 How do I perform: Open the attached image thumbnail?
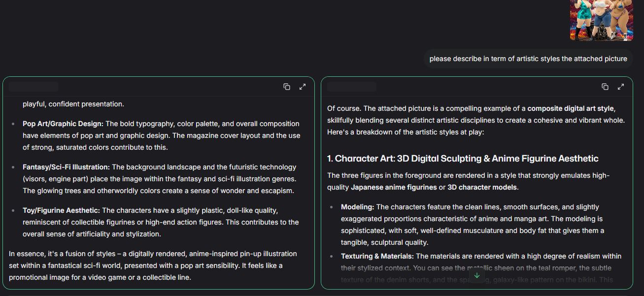[x=601, y=20]
